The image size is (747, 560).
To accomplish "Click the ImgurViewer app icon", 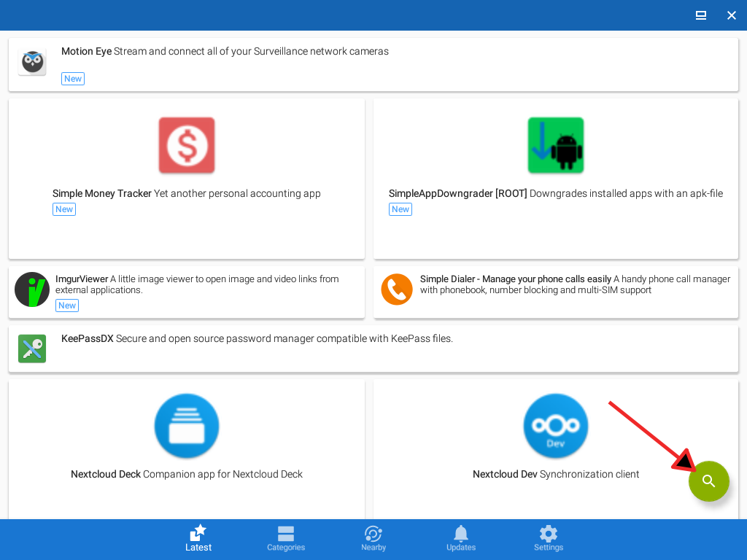I will 32,289.
